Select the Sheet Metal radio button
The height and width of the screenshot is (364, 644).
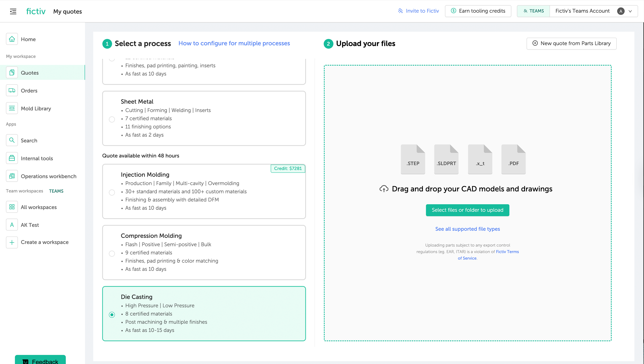(112, 119)
